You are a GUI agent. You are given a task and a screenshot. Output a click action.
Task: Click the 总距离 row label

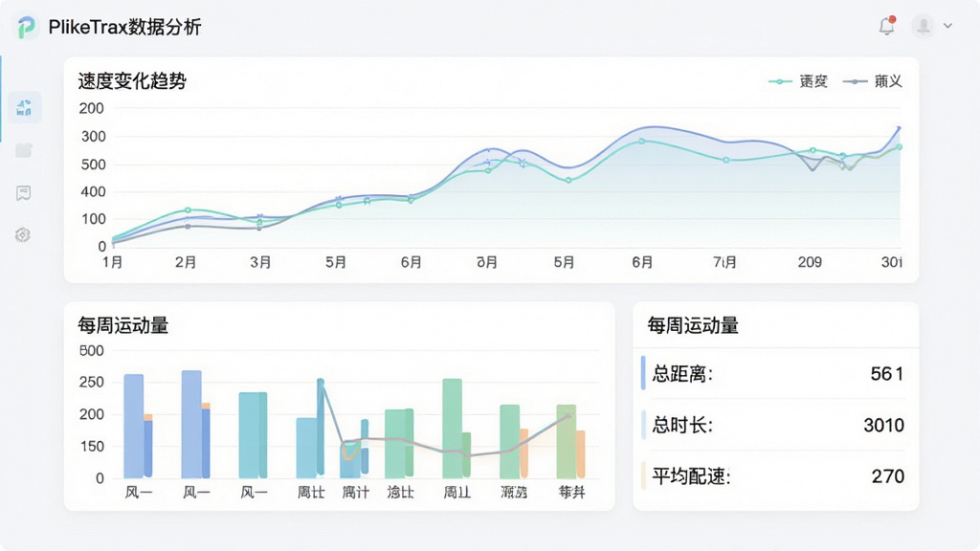[x=682, y=374]
